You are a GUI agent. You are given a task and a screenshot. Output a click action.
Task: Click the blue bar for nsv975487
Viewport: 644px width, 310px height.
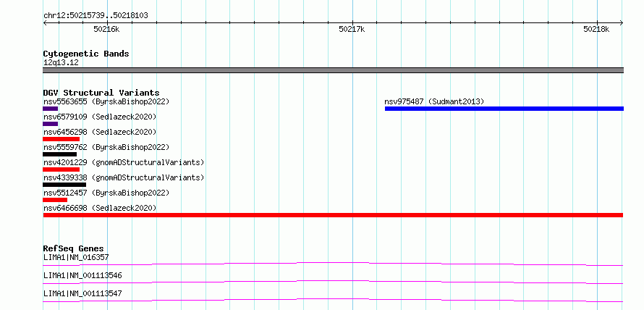click(504, 109)
